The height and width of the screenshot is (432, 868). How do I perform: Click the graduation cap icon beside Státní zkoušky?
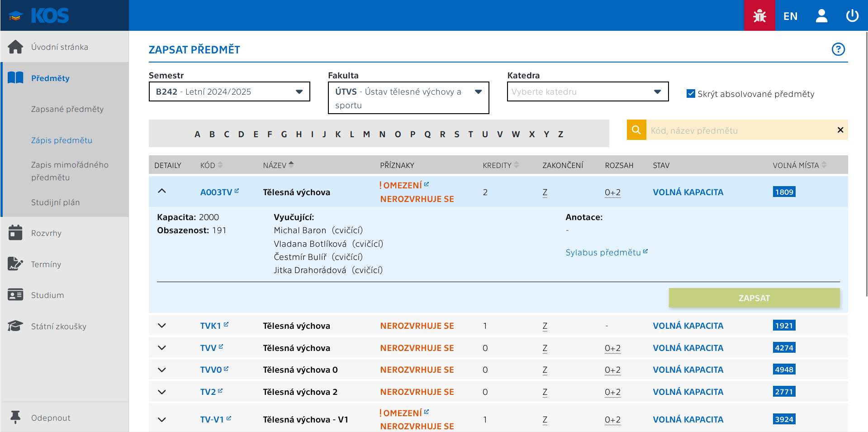15,326
